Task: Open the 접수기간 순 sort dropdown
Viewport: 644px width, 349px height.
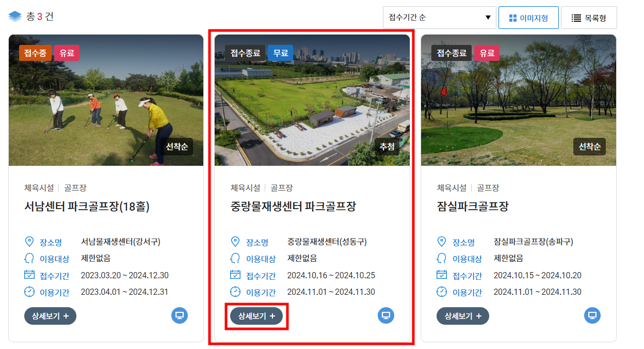Action: coord(439,17)
